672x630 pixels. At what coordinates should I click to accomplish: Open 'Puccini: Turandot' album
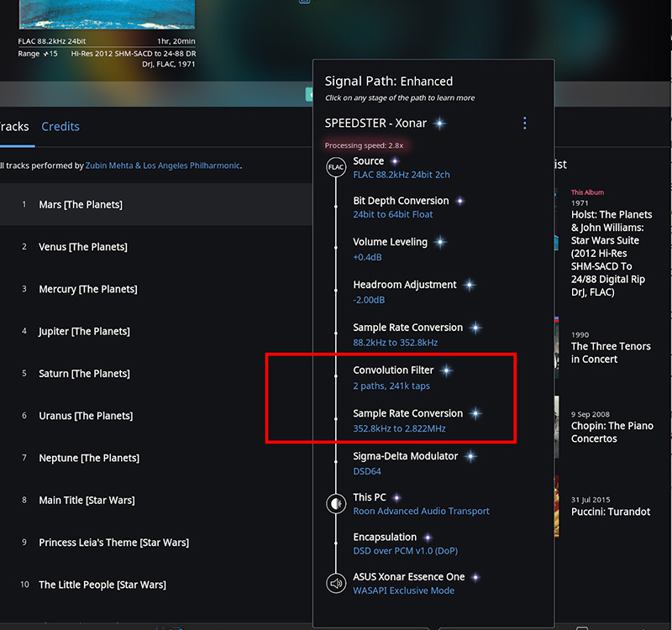611,512
